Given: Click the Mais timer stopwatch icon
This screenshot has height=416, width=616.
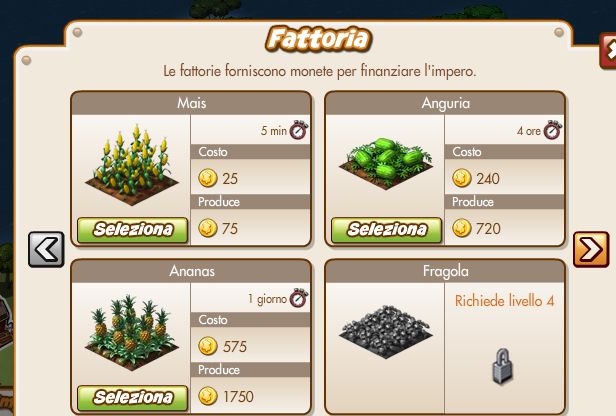Looking at the screenshot, I should click(x=299, y=130).
